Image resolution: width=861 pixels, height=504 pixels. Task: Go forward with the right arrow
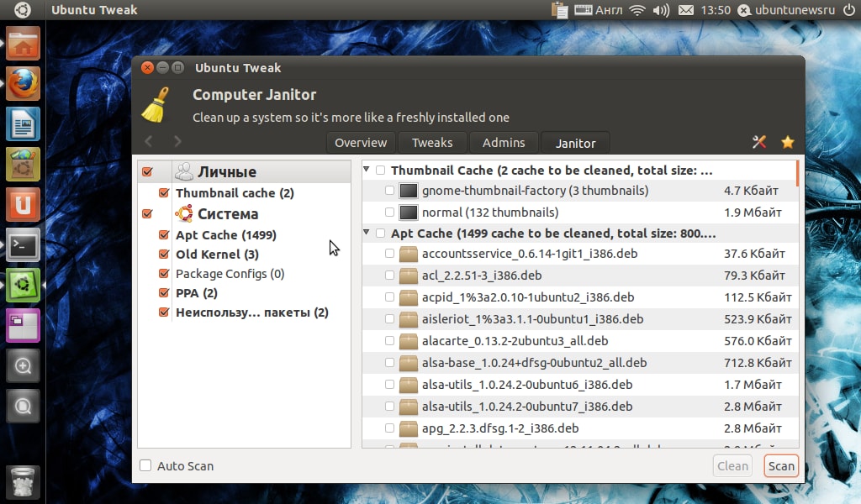click(x=177, y=141)
